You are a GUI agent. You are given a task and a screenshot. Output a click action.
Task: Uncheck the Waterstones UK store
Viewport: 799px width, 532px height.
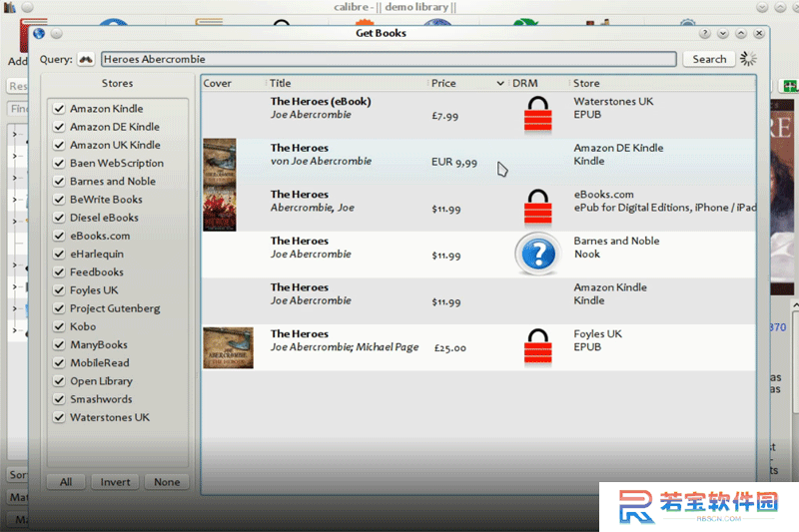[59, 417]
